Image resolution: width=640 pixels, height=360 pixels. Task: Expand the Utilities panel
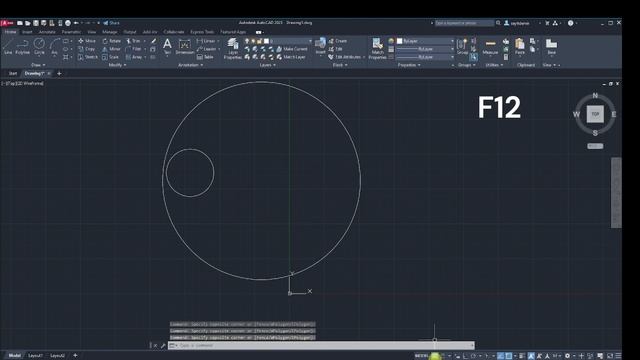tap(494, 65)
